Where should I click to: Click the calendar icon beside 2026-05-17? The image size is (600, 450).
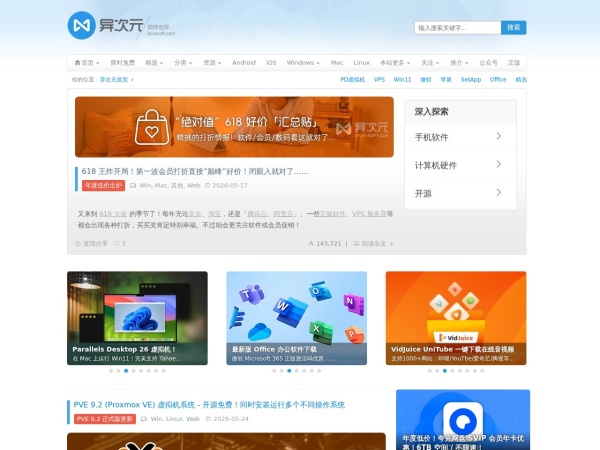point(207,186)
